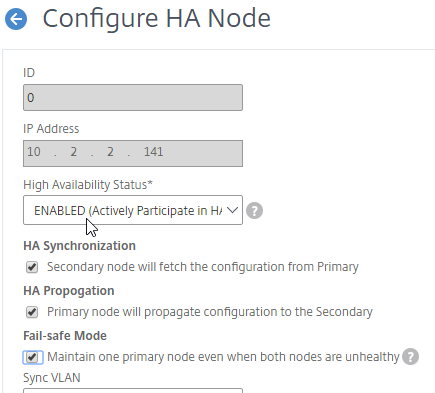Click label 'Secondary node will fetch the configuration'
The image size is (435, 393).
[x=203, y=267]
